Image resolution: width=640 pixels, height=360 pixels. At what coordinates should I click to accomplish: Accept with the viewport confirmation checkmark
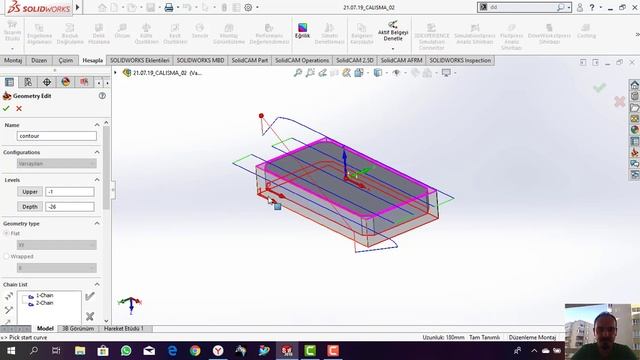(x=599, y=87)
